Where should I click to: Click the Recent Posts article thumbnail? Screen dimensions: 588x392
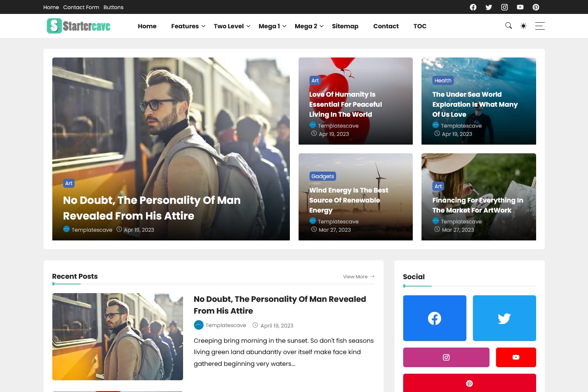click(117, 336)
